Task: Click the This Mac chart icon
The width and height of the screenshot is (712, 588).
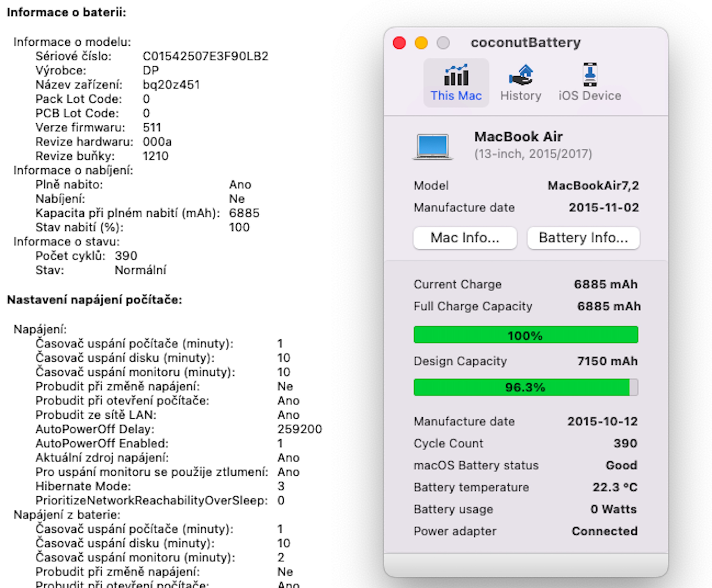Action: click(x=456, y=75)
